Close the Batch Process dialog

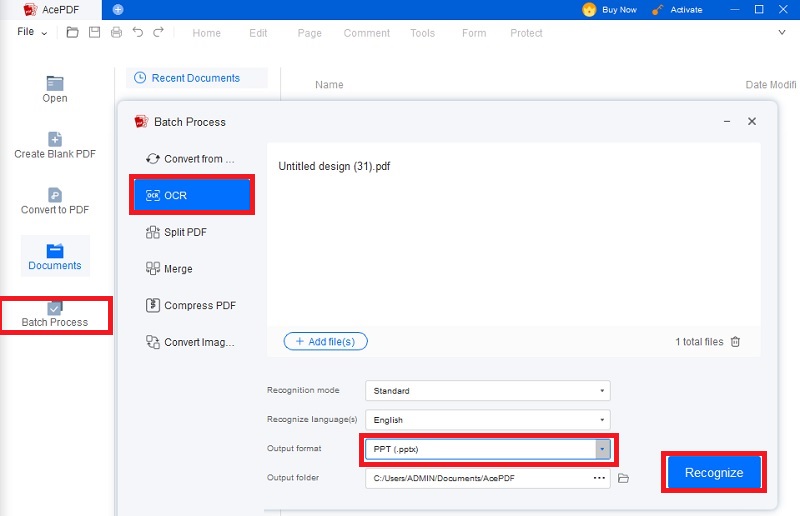tap(752, 121)
